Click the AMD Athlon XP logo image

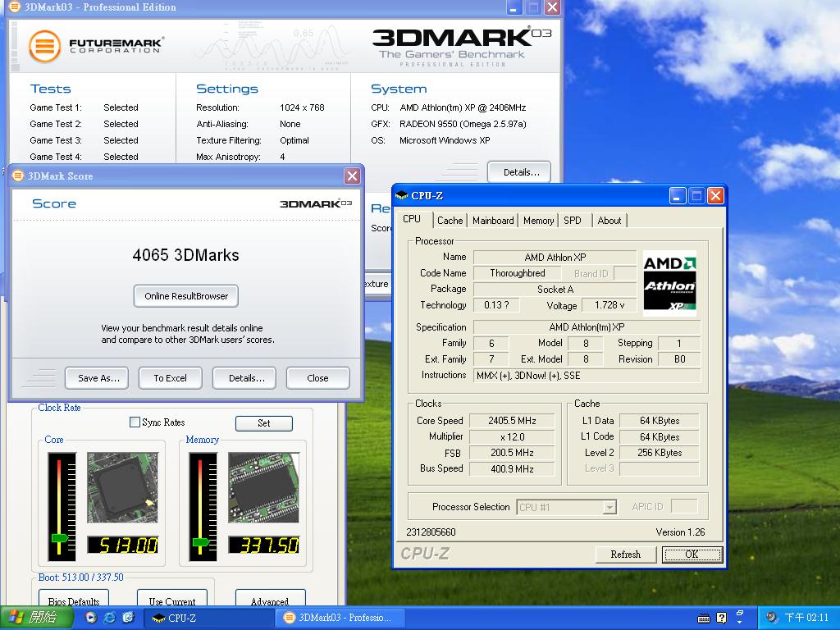(x=669, y=283)
